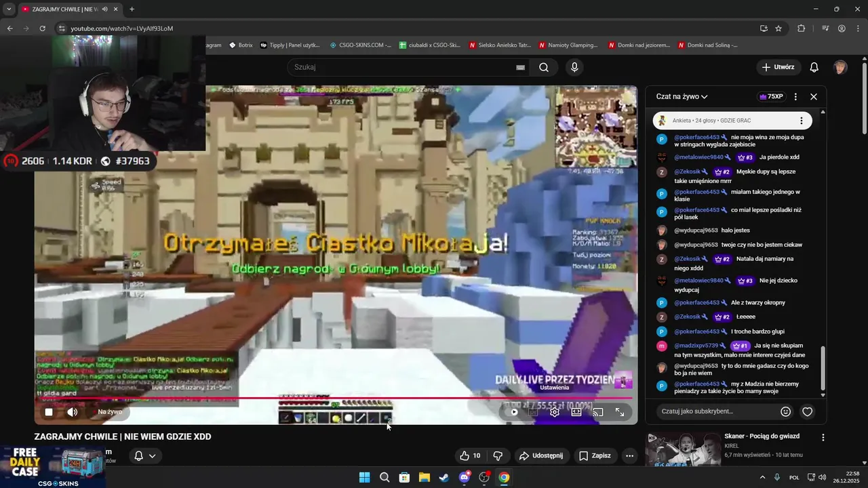Show hidden system tray icons chevron
Image resolution: width=868 pixels, height=488 pixels.
[x=762, y=477]
